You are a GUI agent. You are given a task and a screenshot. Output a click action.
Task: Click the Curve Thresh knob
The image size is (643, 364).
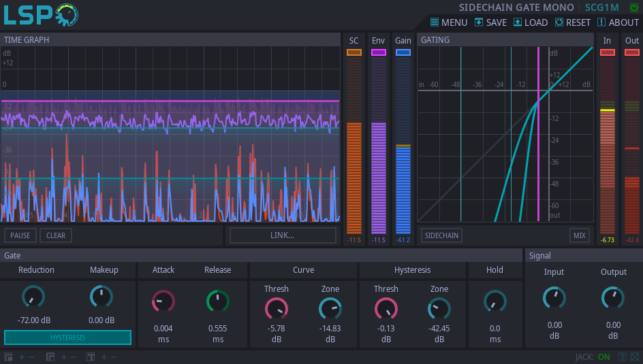(x=277, y=309)
